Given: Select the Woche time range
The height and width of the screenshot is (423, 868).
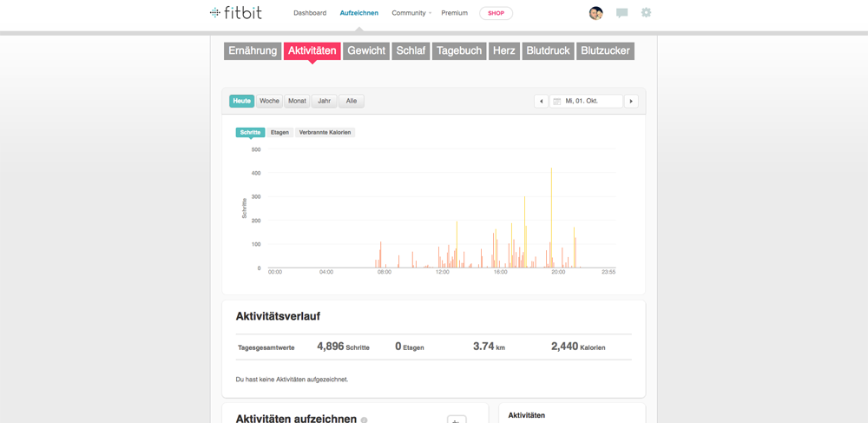Looking at the screenshot, I should click(x=269, y=101).
